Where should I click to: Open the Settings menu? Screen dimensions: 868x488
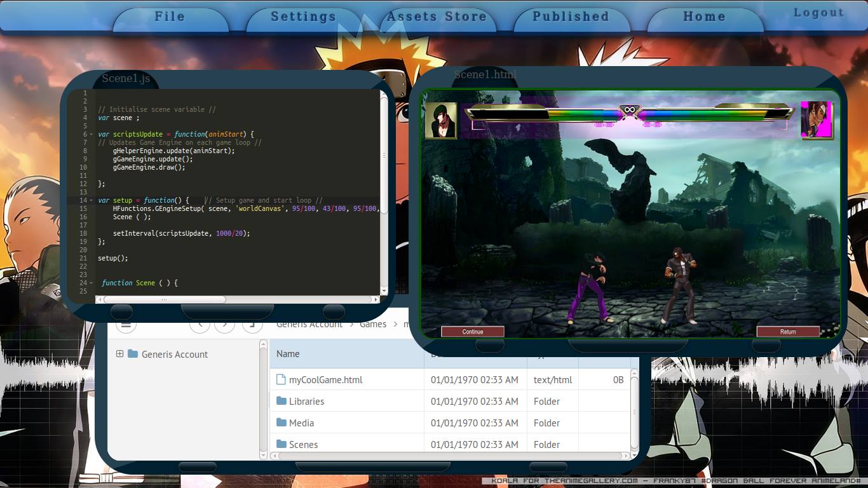click(x=304, y=18)
